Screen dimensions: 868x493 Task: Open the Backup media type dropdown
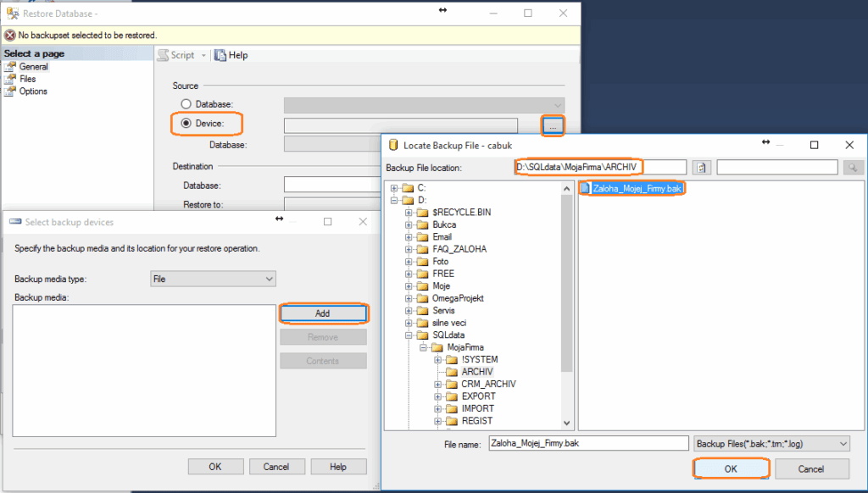213,279
